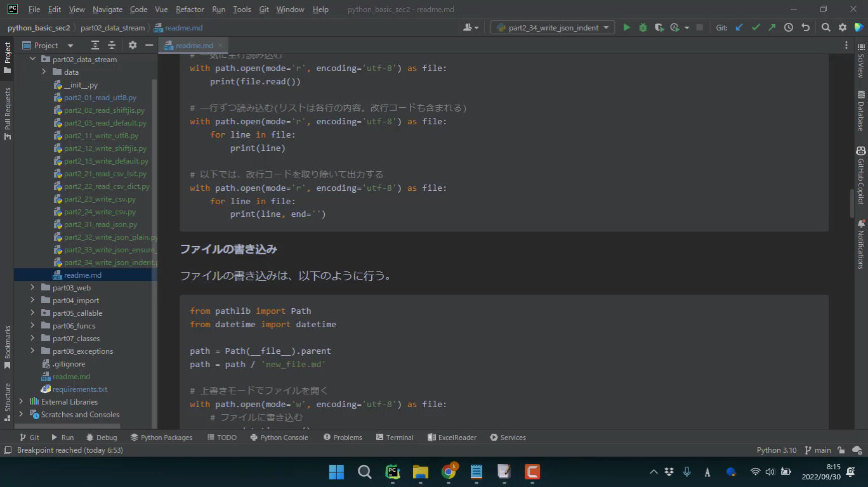
Task: Open the Refactor menu
Action: point(190,10)
